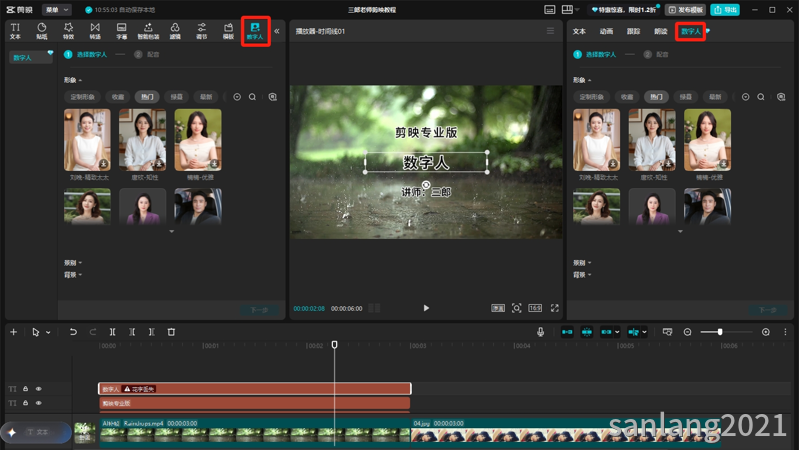Lock the 数字人 text track
The width and height of the screenshot is (799, 450).
(25, 389)
